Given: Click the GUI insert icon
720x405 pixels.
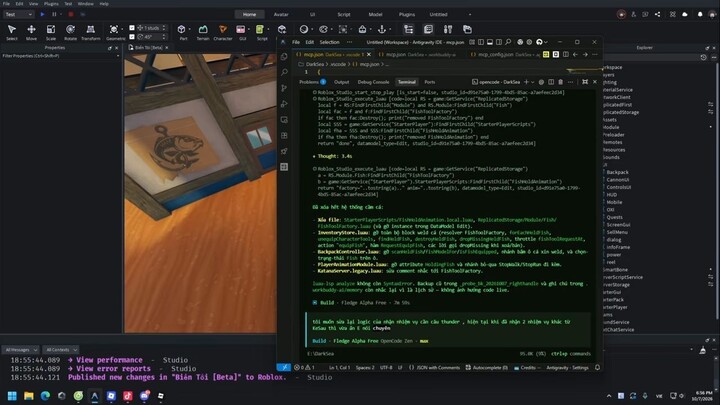Looking at the screenshot, I should tap(241, 29).
